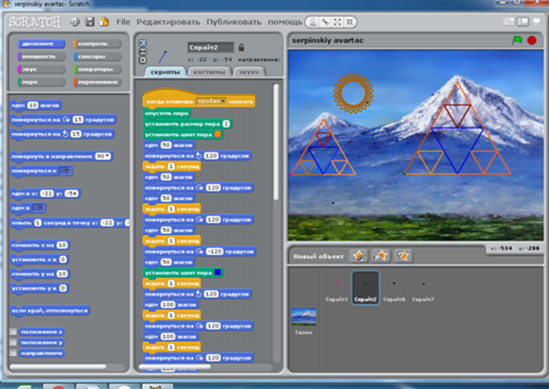Stop all scripts with red stop button
The image size is (549, 389).
pos(532,40)
